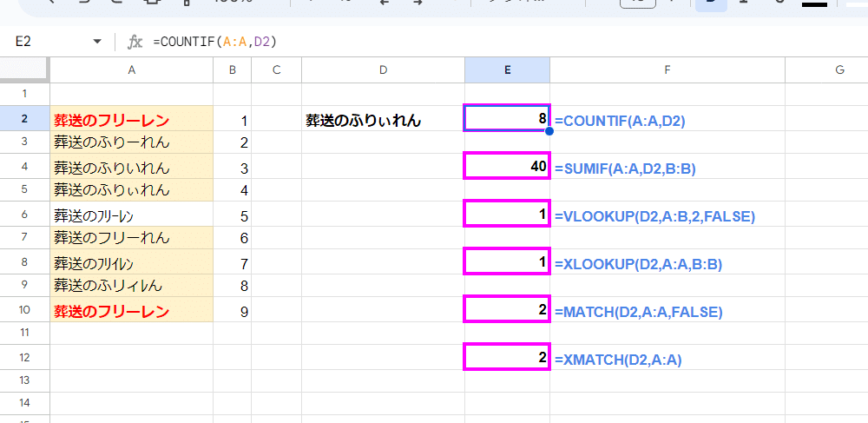Click bold search term cell D2
Screen dimensions: 868x423
point(383,118)
